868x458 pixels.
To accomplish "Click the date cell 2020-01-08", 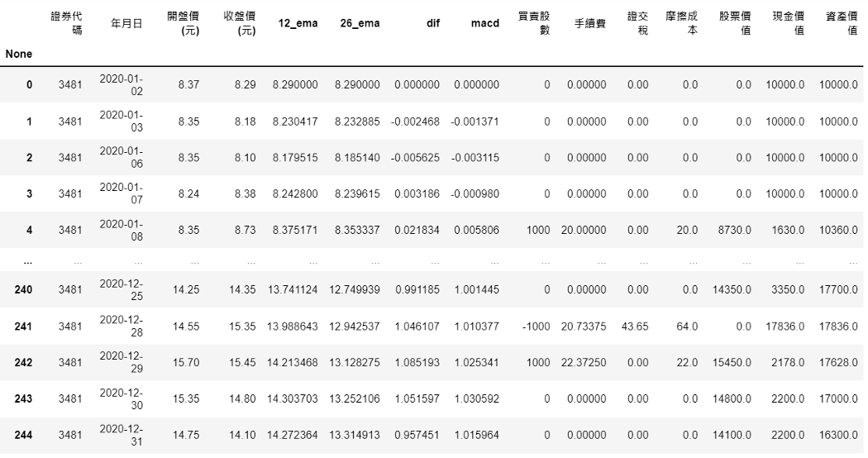I will coord(121,230).
